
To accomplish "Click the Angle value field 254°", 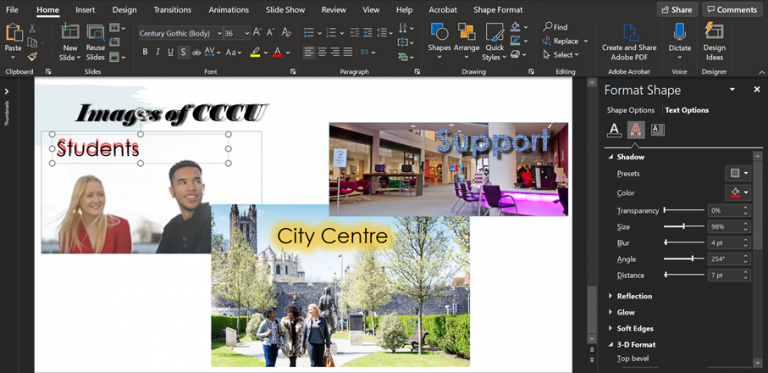I will tap(725, 259).
